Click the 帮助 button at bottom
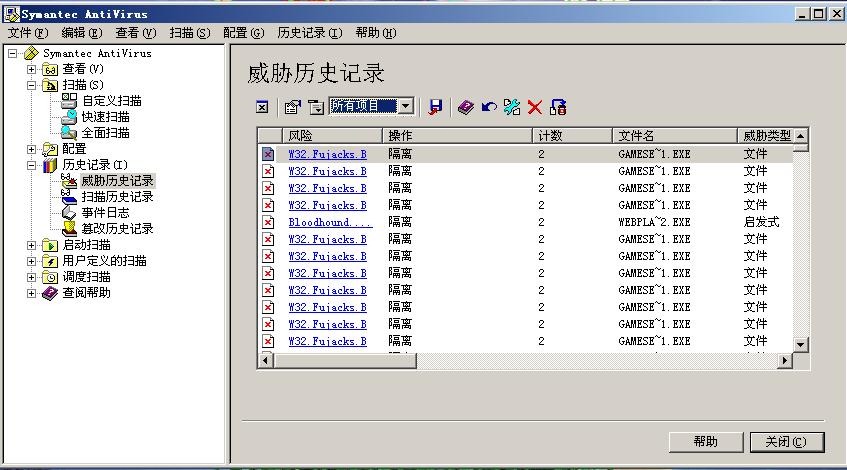847x470 pixels. click(705, 442)
